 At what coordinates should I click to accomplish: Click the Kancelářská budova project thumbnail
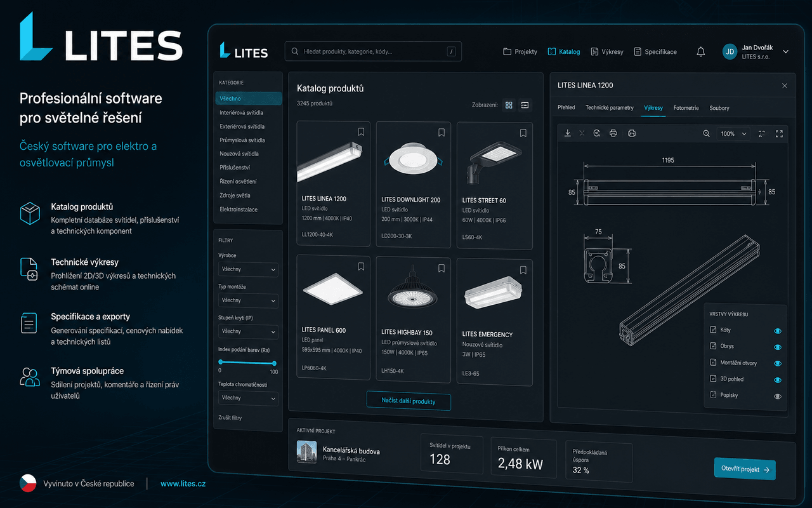pos(307,452)
